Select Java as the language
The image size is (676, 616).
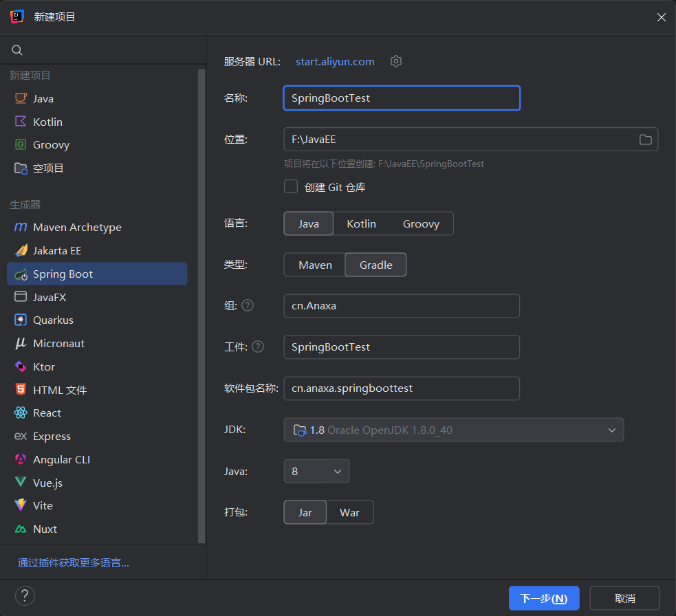pos(308,223)
